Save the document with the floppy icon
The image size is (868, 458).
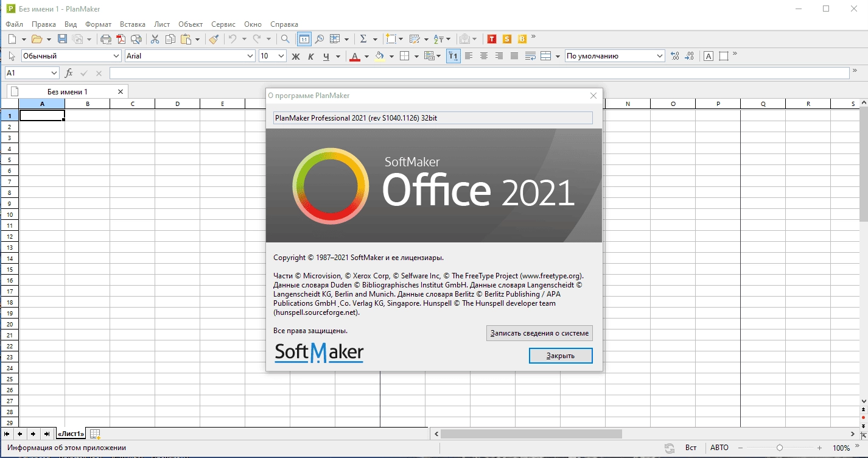click(x=62, y=39)
